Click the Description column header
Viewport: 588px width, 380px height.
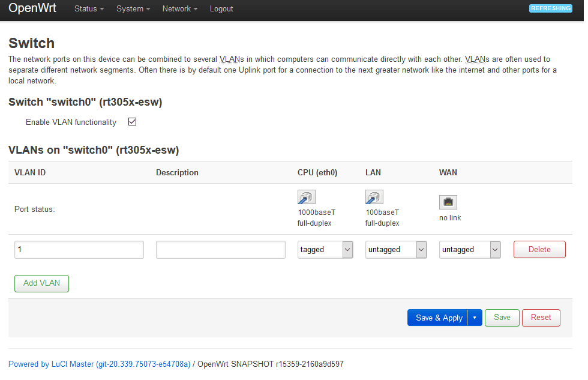pos(177,172)
